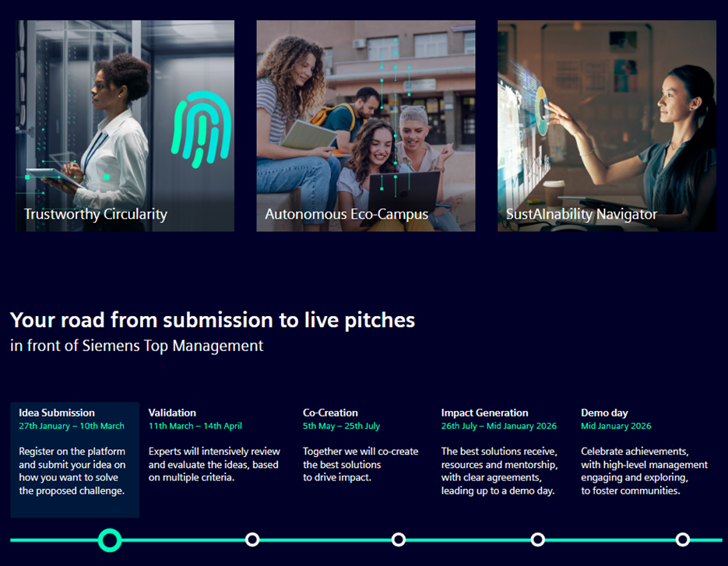
Task: Click the 'Register on the platform' description text
Action: (72, 471)
